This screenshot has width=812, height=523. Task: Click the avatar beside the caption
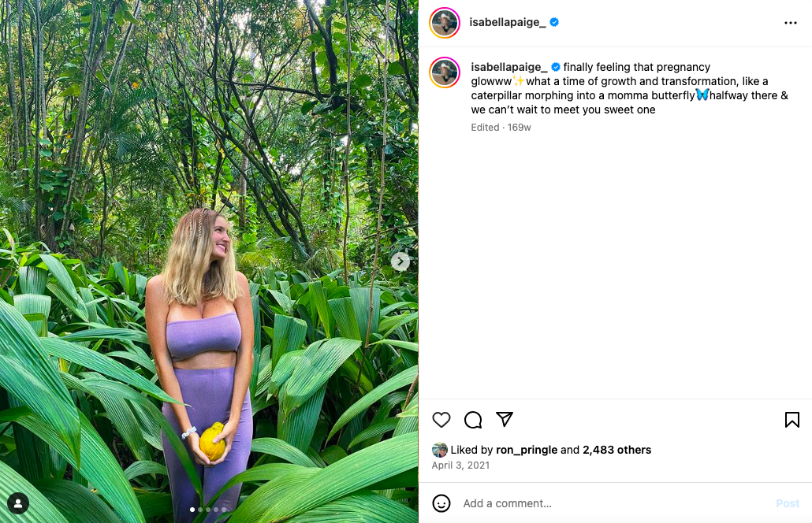pos(445,72)
